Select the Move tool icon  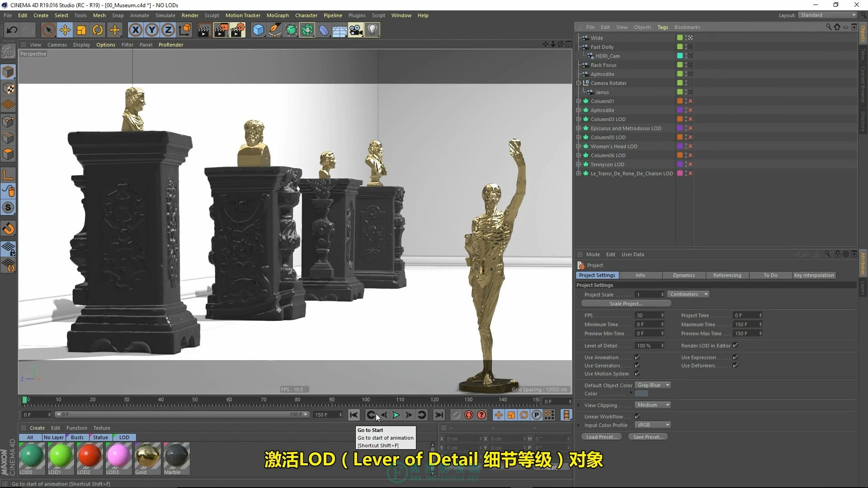click(65, 30)
